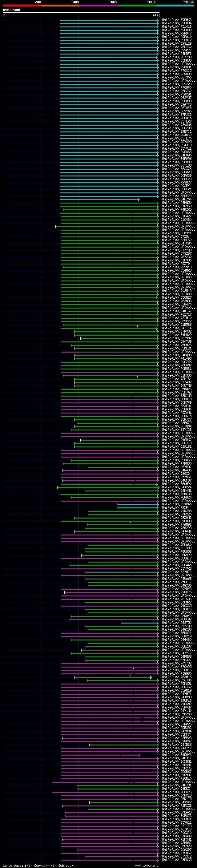Select UniRef100_B4DUV3 label

click(x=177, y=755)
